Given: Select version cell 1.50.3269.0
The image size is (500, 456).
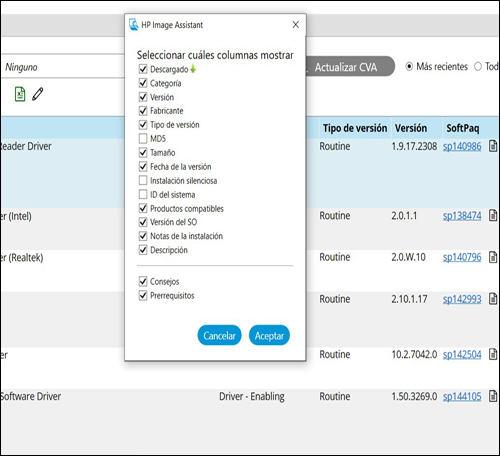Looking at the screenshot, I should tap(414, 396).
